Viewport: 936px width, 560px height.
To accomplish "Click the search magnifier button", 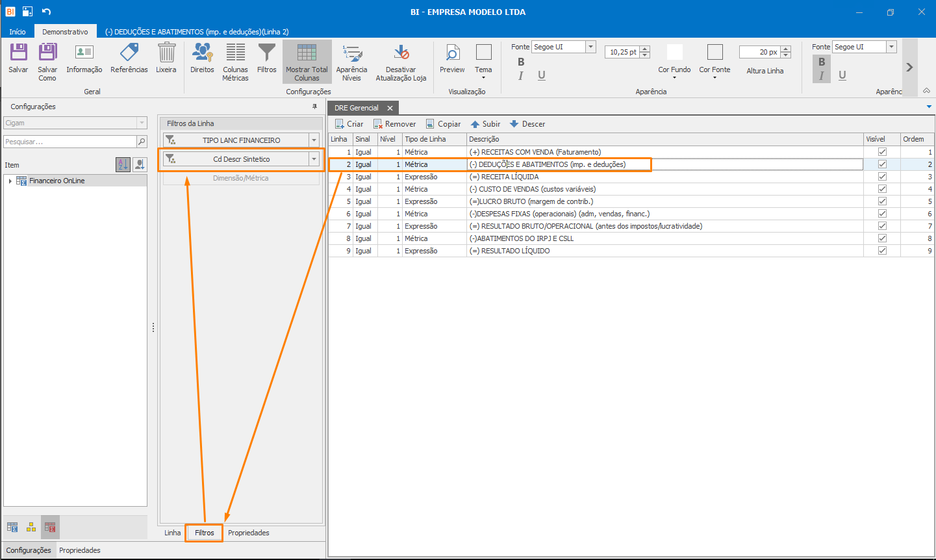I will click(x=142, y=142).
